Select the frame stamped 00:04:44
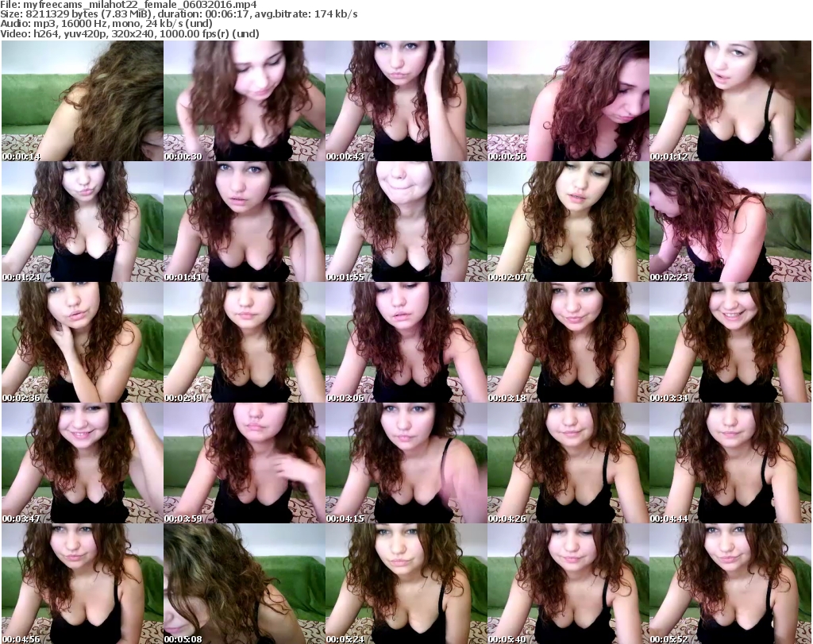 coord(730,463)
